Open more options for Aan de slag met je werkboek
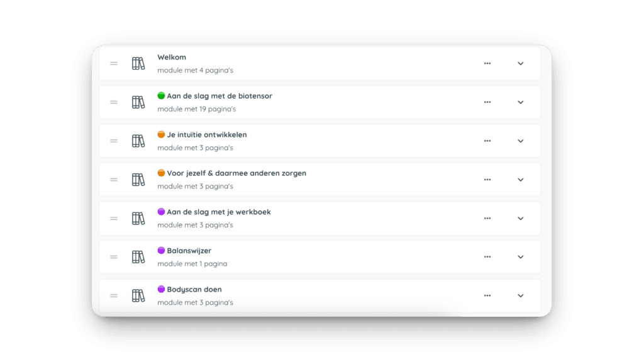644x362 pixels. point(487,218)
